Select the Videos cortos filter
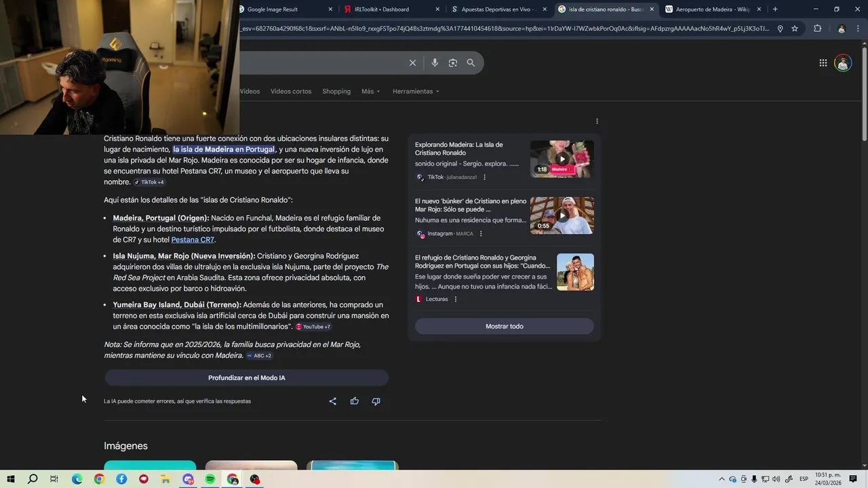The image size is (868, 488). click(x=291, y=91)
